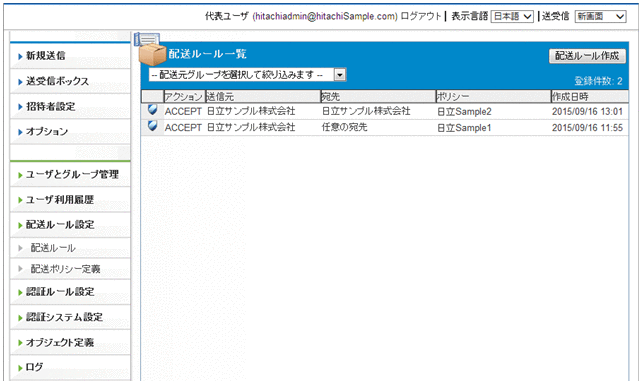643x385 pixels.
Task: Open the 表示言語 language dropdown
Action: [x=512, y=16]
